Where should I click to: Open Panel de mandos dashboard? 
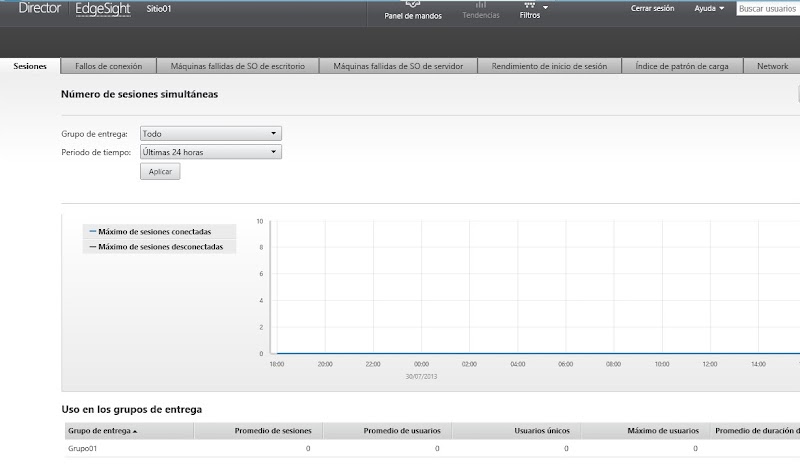(x=413, y=11)
